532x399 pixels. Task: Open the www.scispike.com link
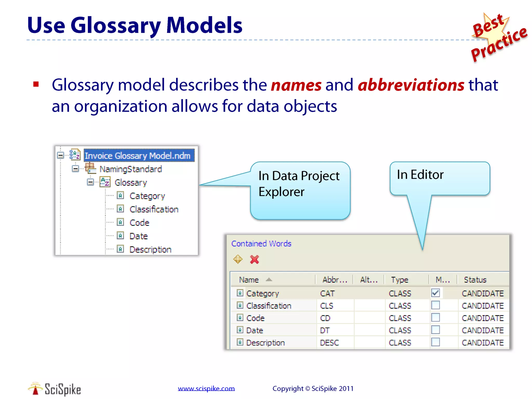206,388
